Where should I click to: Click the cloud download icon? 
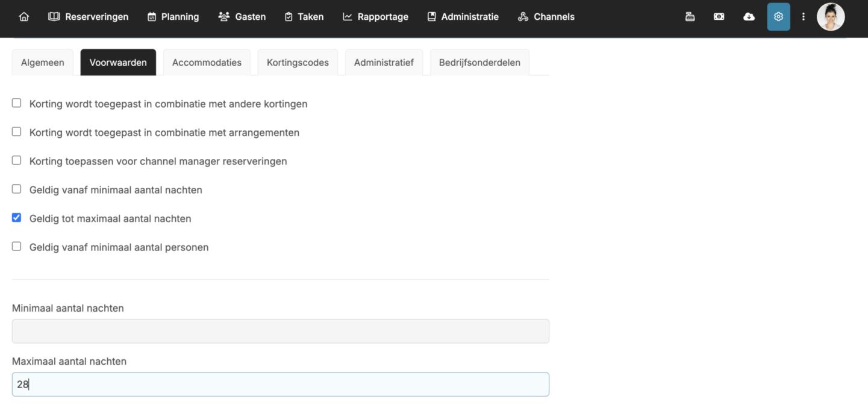(749, 17)
